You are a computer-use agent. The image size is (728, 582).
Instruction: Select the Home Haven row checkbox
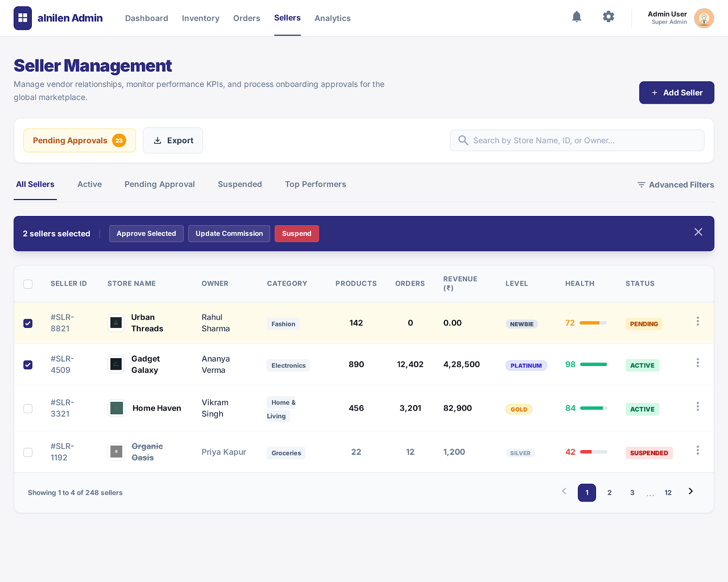click(x=28, y=408)
